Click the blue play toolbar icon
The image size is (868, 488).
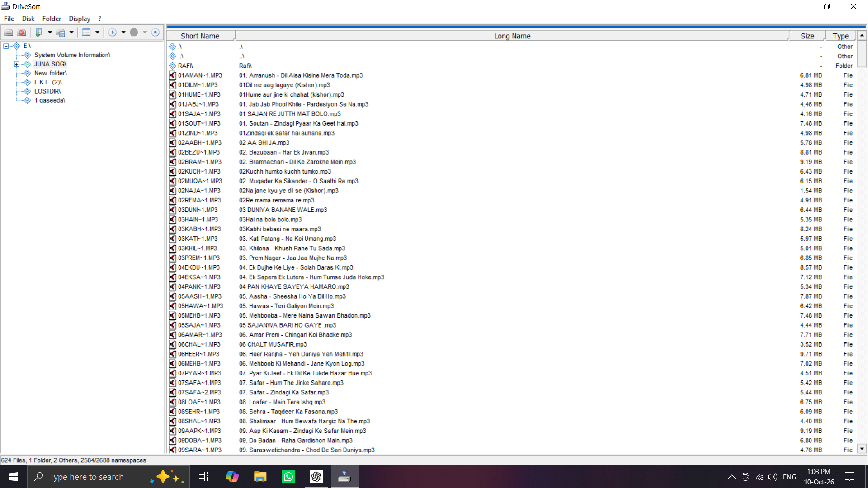click(x=113, y=33)
